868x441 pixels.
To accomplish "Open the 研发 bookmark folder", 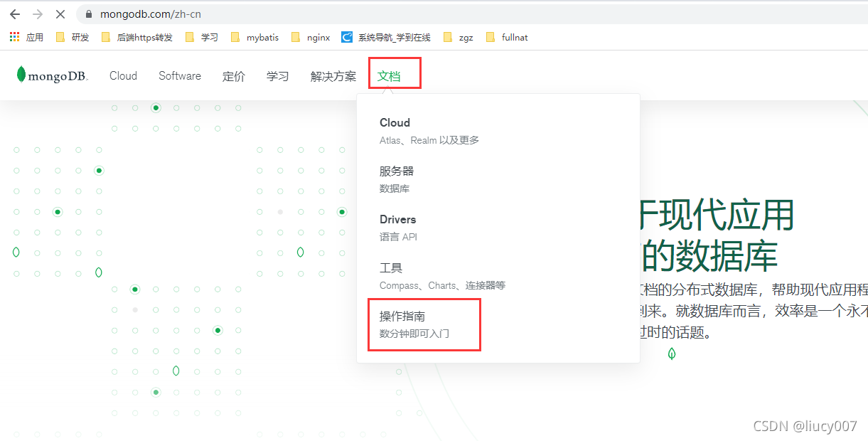I will (73, 37).
